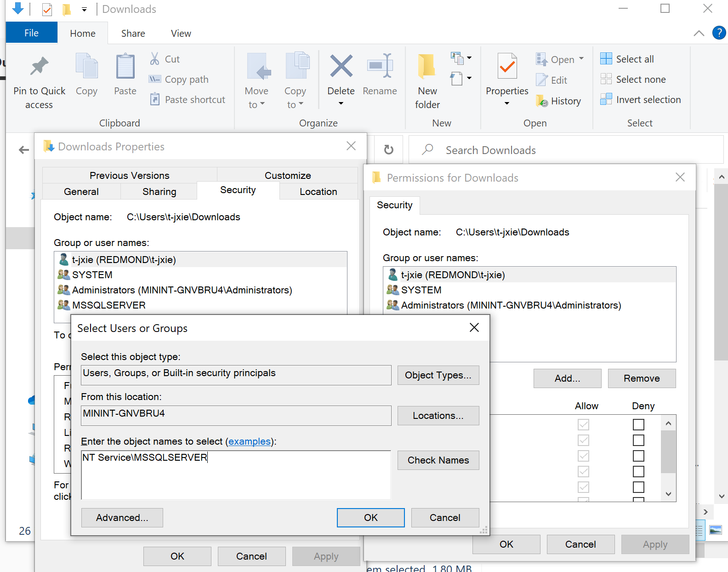Click the object names text field
728x572 pixels.
coord(236,475)
